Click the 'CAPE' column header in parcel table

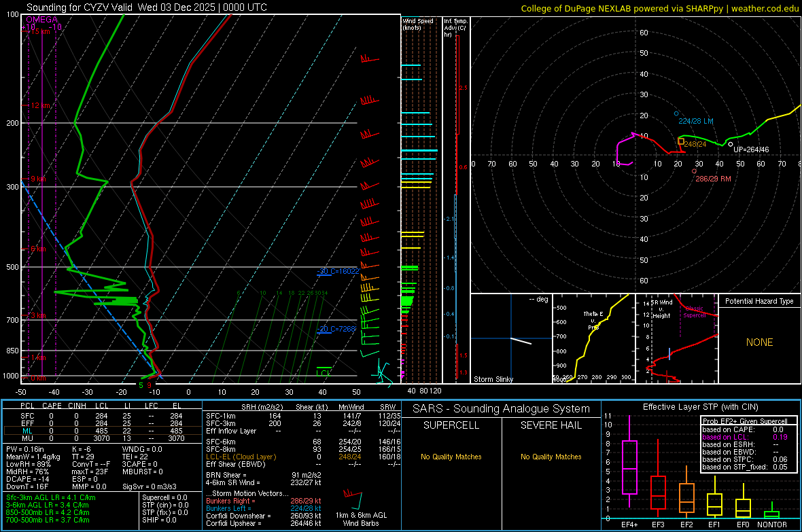coord(52,406)
